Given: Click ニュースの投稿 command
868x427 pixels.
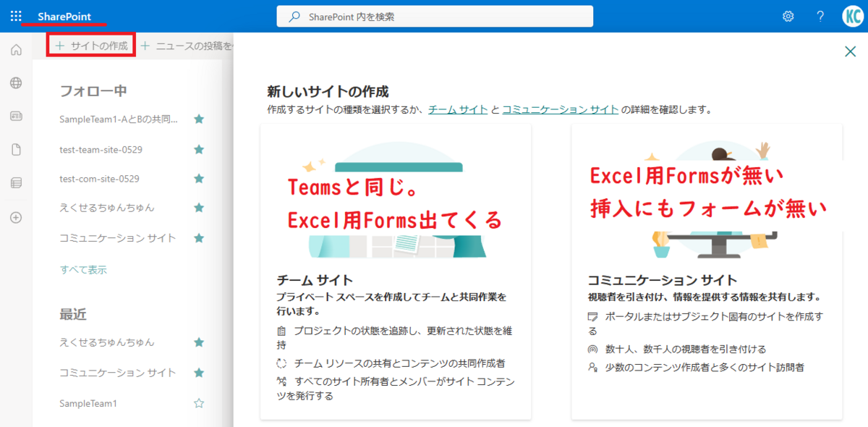Looking at the screenshot, I should [x=188, y=46].
